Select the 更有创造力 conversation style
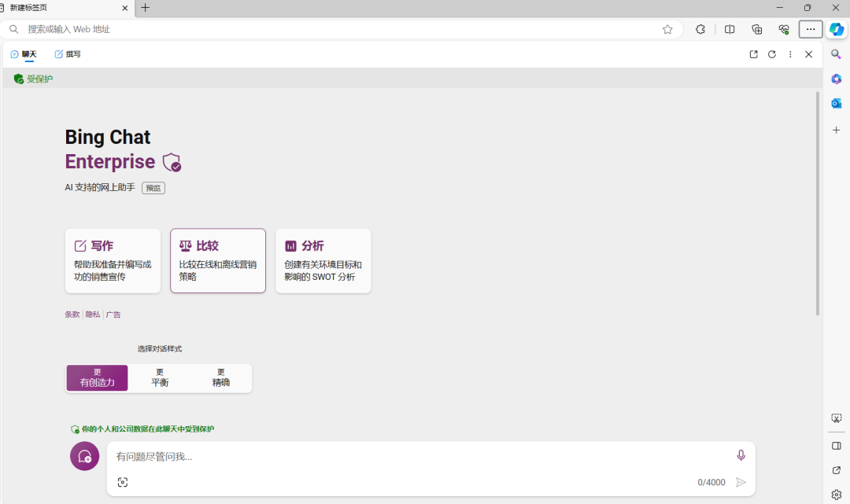The image size is (850, 504). point(97,378)
